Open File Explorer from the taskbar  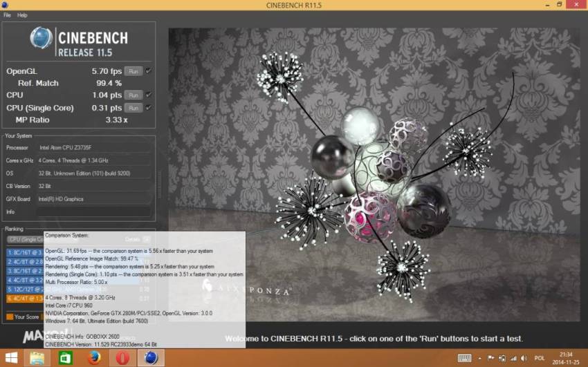tap(37, 358)
